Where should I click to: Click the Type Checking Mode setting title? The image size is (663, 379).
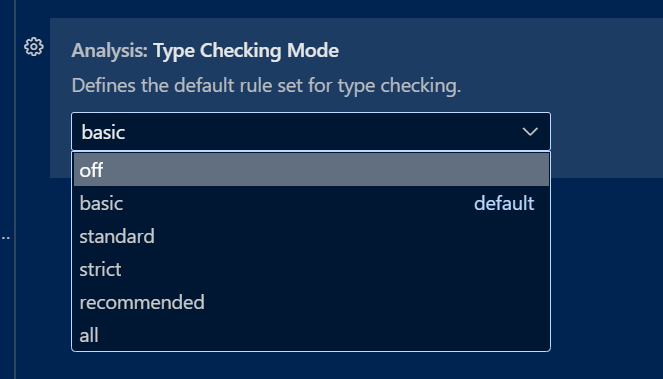coord(246,51)
